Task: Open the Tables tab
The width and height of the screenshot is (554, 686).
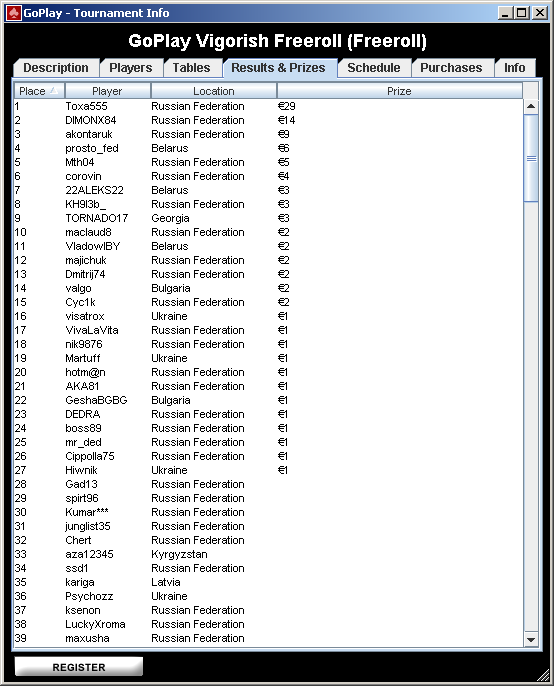Action: pyautogui.click(x=191, y=68)
